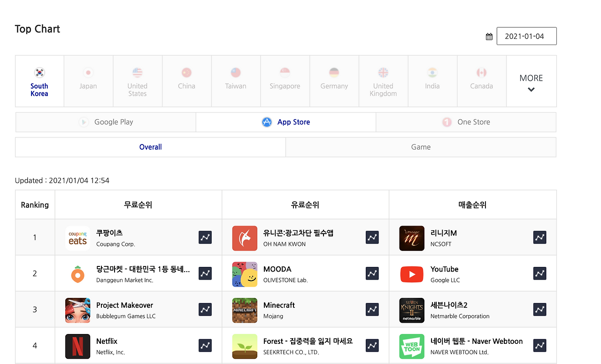Switch to the Google Play store
The height and width of the screenshot is (364, 601).
105,121
